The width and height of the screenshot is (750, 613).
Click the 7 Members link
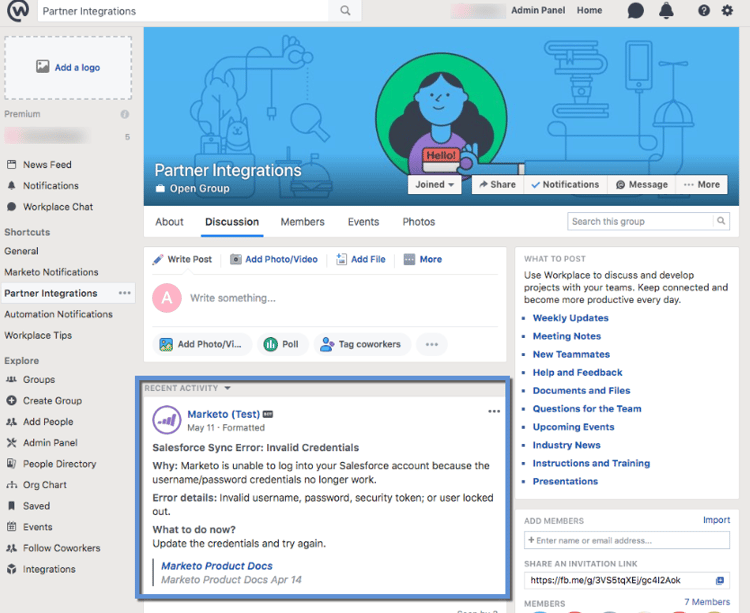coord(707,602)
